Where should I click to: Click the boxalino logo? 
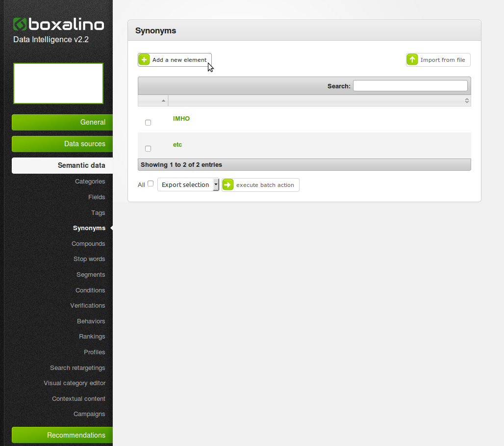[58, 24]
